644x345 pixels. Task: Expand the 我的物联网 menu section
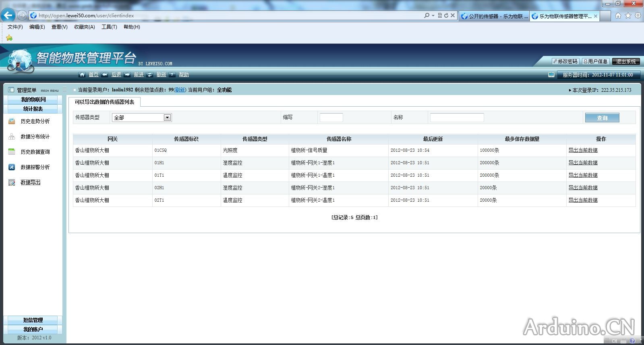pos(33,99)
